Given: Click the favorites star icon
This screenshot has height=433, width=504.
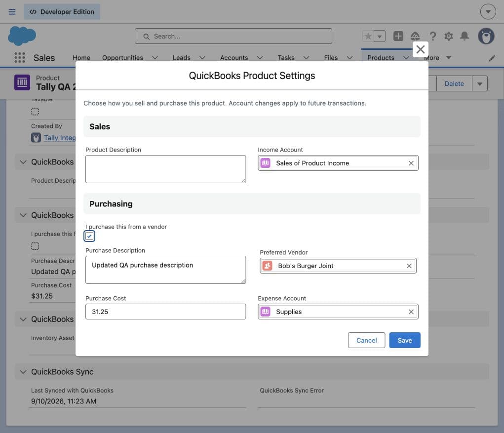Looking at the screenshot, I should (x=368, y=37).
